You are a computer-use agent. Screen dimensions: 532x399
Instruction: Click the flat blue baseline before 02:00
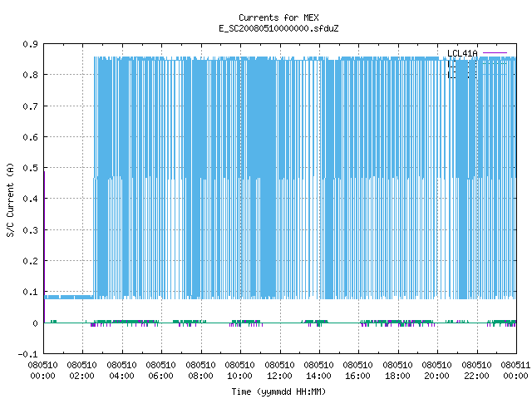[x=69, y=297]
